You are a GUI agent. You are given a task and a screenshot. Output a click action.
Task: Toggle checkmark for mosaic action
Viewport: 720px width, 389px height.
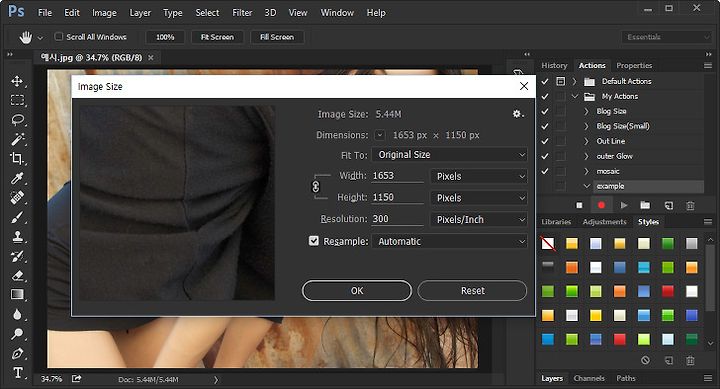(545, 171)
